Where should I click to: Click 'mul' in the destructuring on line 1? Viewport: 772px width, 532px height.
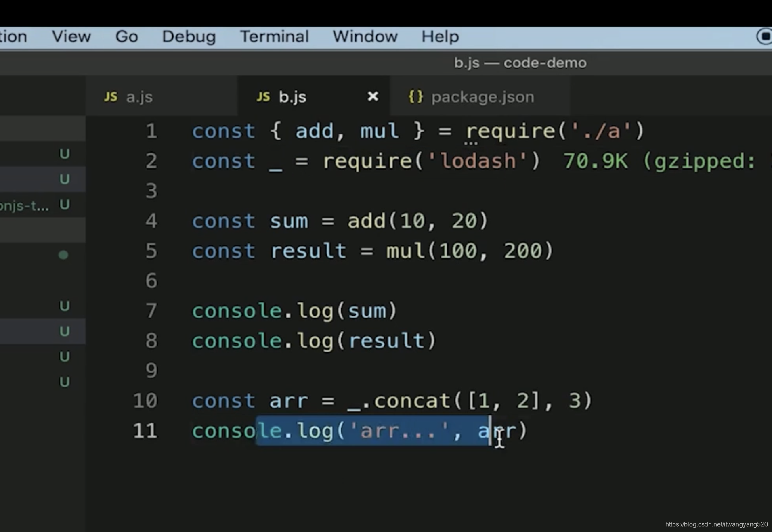[x=379, y=131]
